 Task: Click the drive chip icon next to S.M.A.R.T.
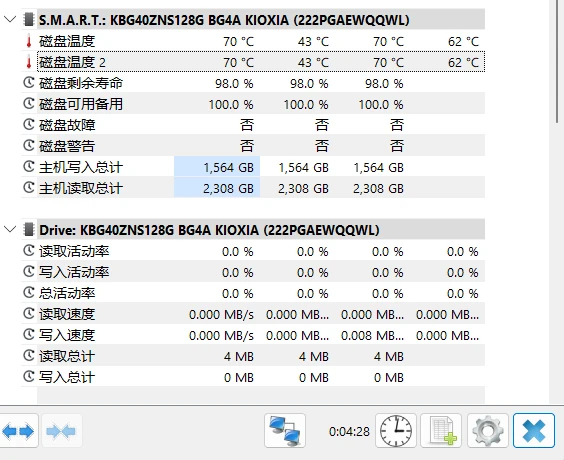(x=29, y=20)
